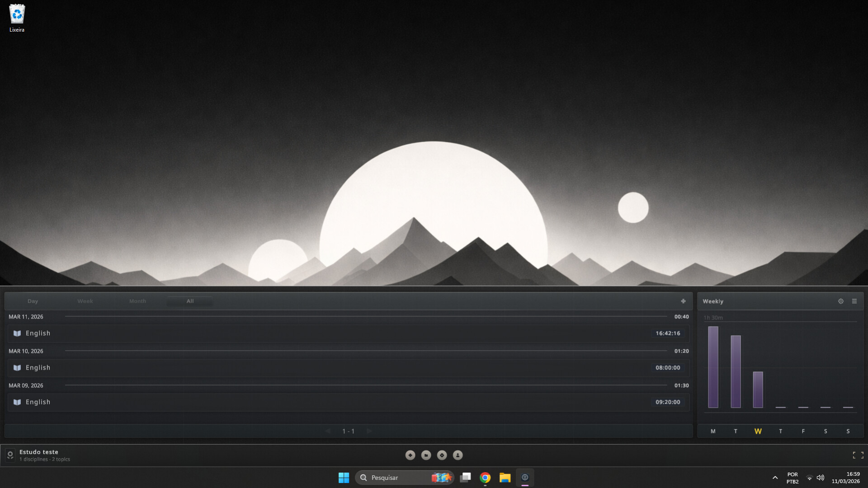
Task: Click the Estudo teste plan icon
Action: [10, 455]
